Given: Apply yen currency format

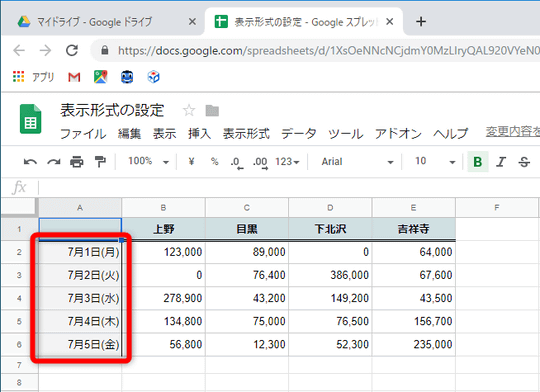Looking at the screenshot, I should [191, 161].
